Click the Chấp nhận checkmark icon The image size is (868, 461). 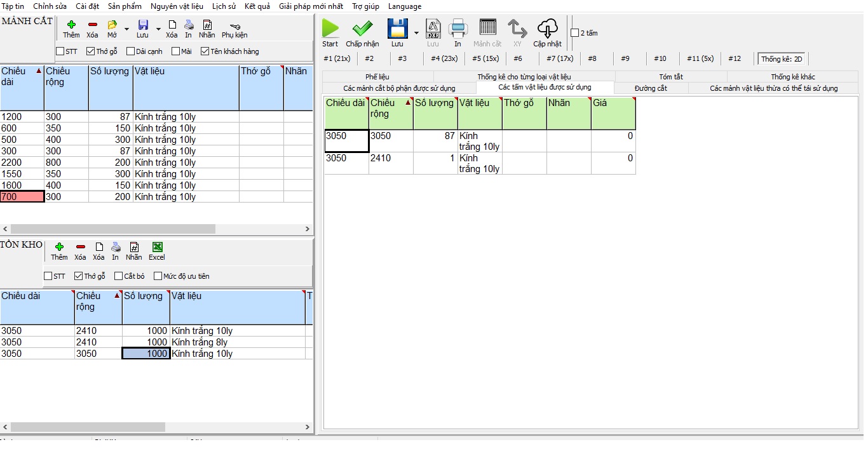point(362,29)
